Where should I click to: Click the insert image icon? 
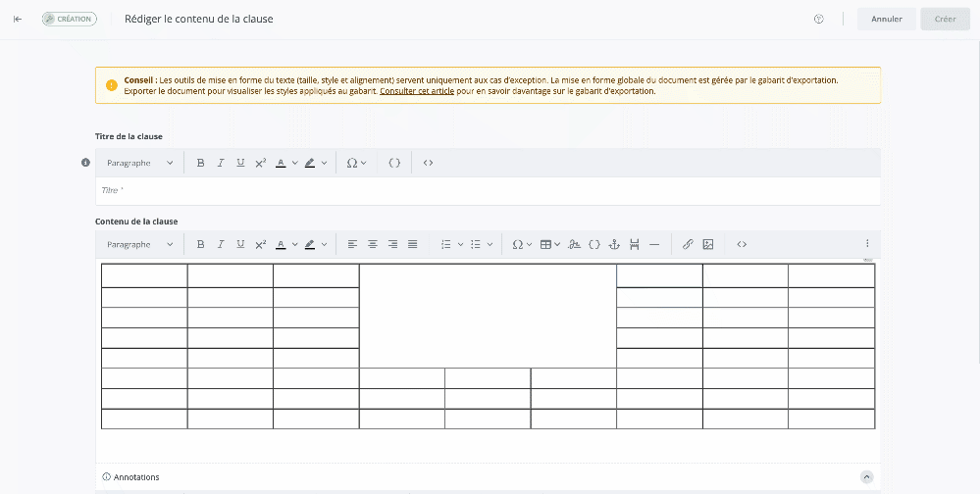pyautogui.click(x=708, y=244)
